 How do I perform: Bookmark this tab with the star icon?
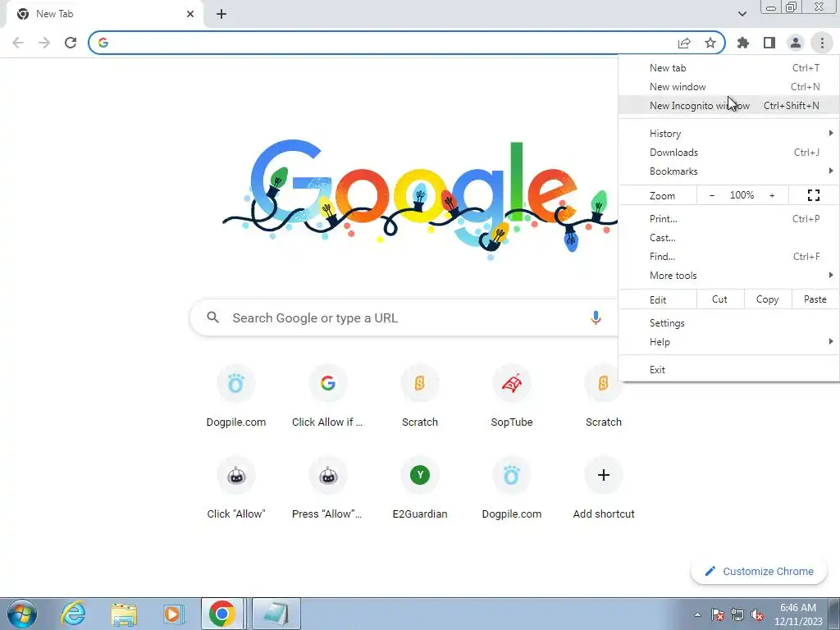pos(710,43)
